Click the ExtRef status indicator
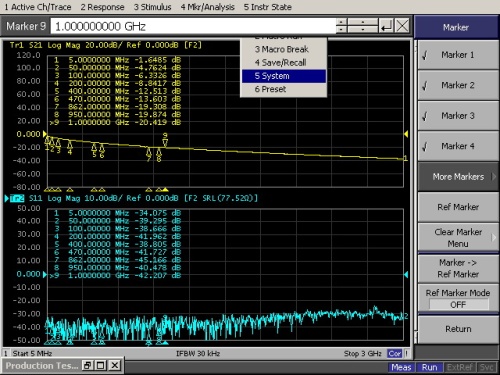This screenshot has height=375, width=500. [459, 367]
